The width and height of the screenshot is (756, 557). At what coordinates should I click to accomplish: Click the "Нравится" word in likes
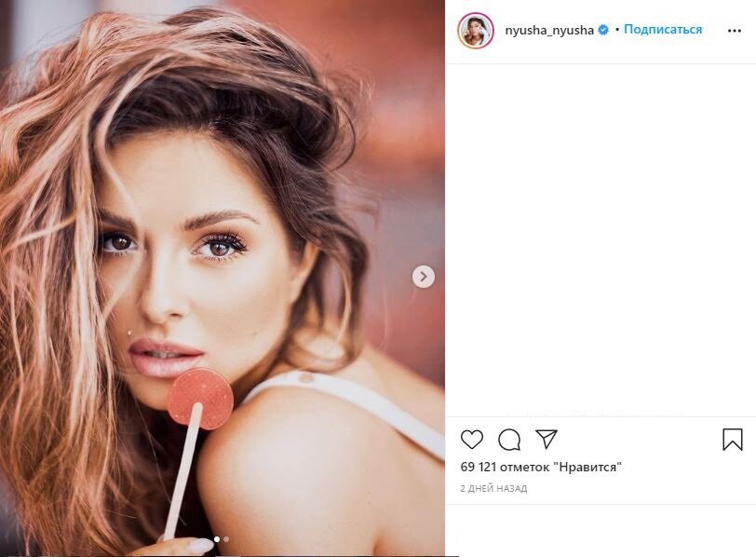pos(587,467)
